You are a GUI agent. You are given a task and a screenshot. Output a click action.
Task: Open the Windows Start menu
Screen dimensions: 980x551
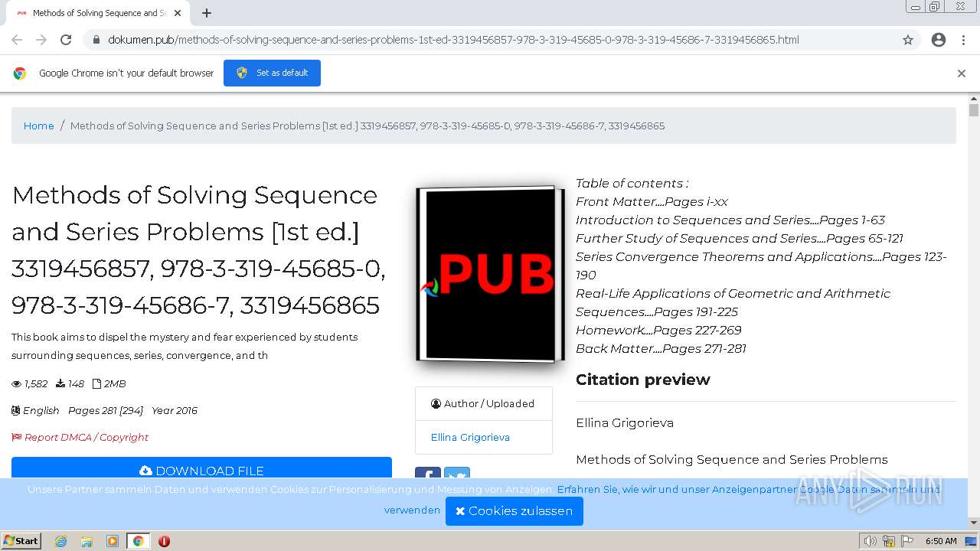pos(21,540)
